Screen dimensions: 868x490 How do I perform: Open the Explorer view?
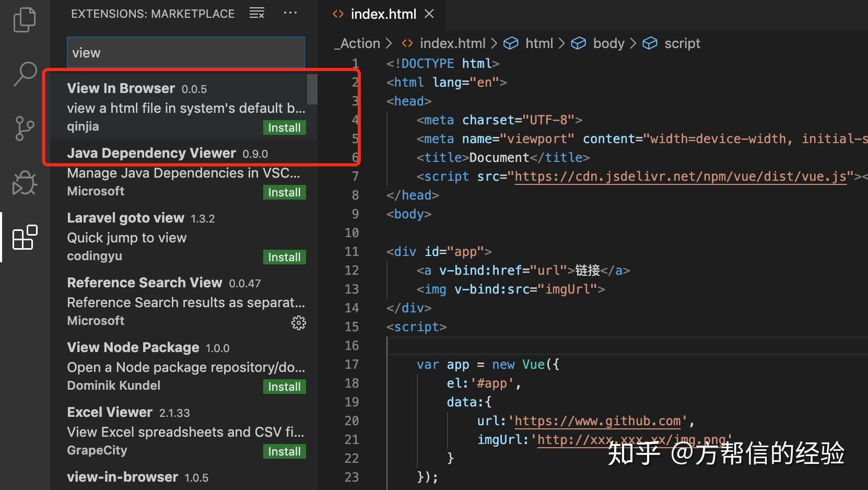(x=24, y=20)
